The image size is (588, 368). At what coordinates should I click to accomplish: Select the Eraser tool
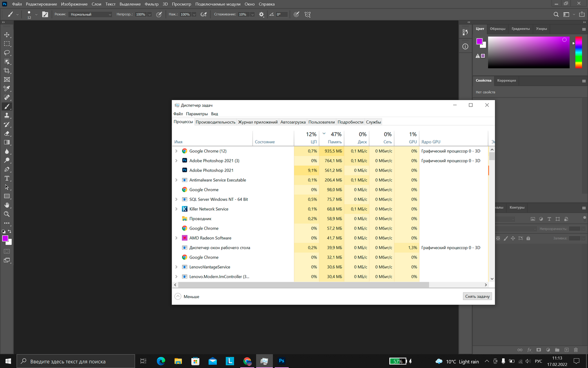[7, 133]
